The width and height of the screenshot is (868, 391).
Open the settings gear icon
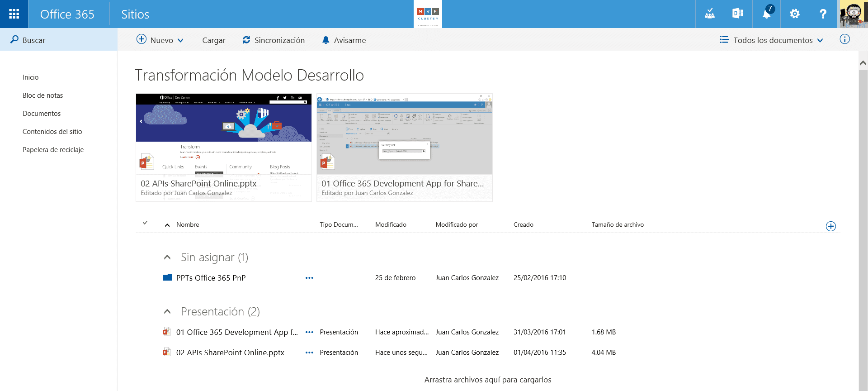click(x=795, y=14)
